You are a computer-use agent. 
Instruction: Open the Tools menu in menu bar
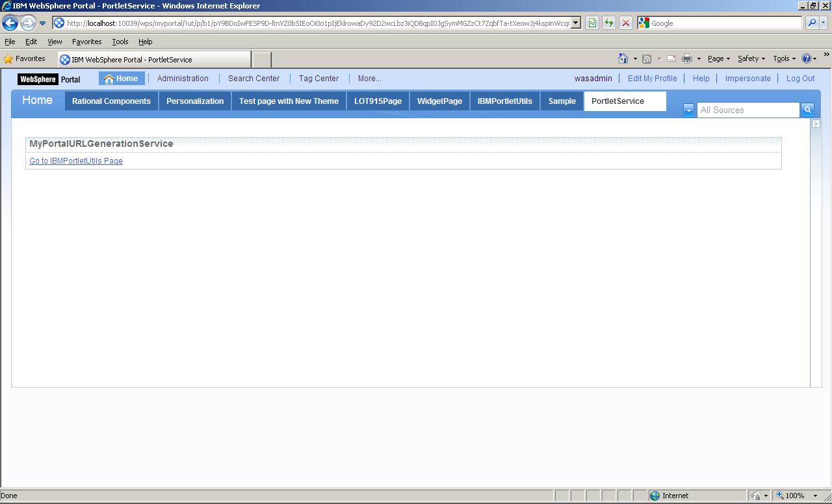120,42
